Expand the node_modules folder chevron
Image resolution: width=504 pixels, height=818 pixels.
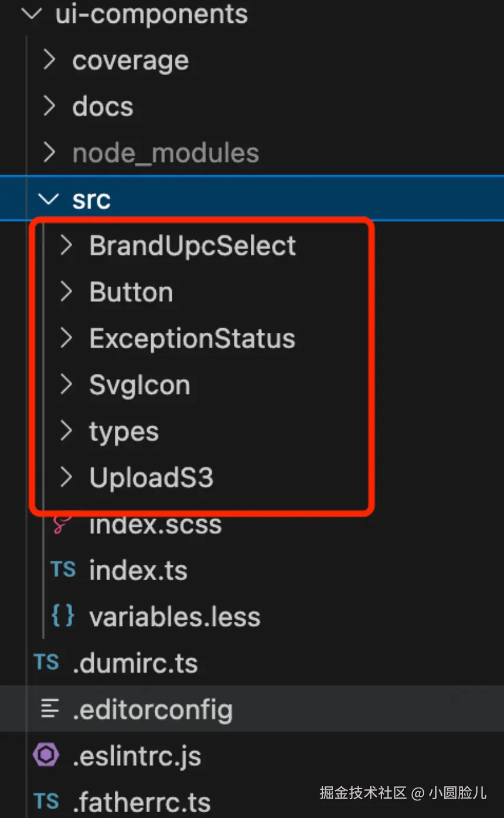tap(50, 153)
